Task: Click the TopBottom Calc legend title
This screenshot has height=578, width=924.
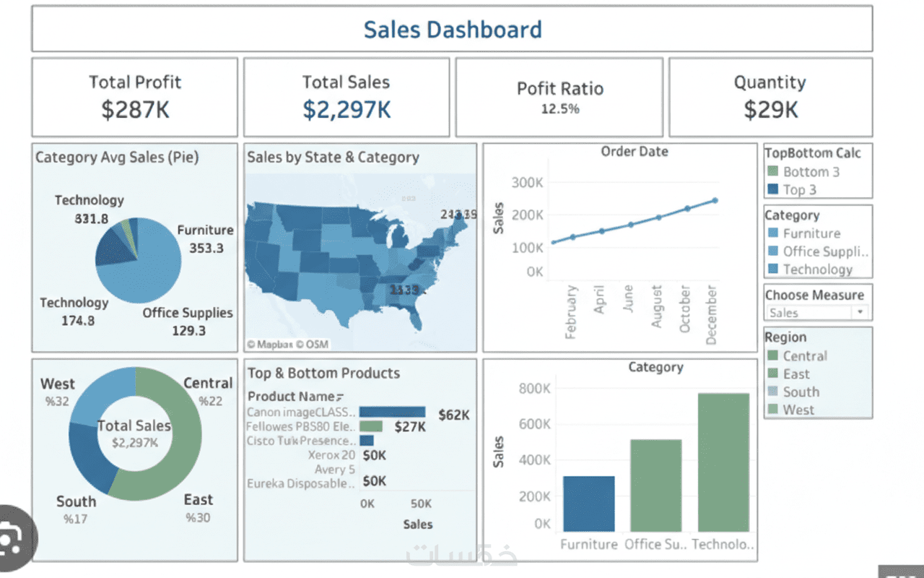Action: [813, 152]
